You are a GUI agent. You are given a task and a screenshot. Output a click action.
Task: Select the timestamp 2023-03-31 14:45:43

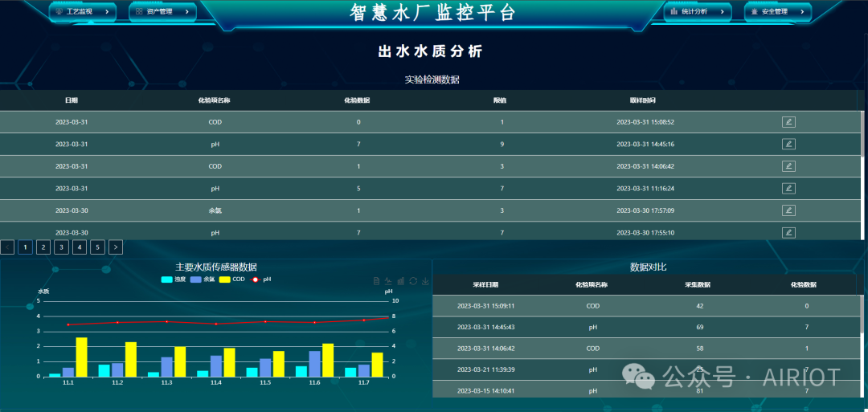click(x=486, y=327)
